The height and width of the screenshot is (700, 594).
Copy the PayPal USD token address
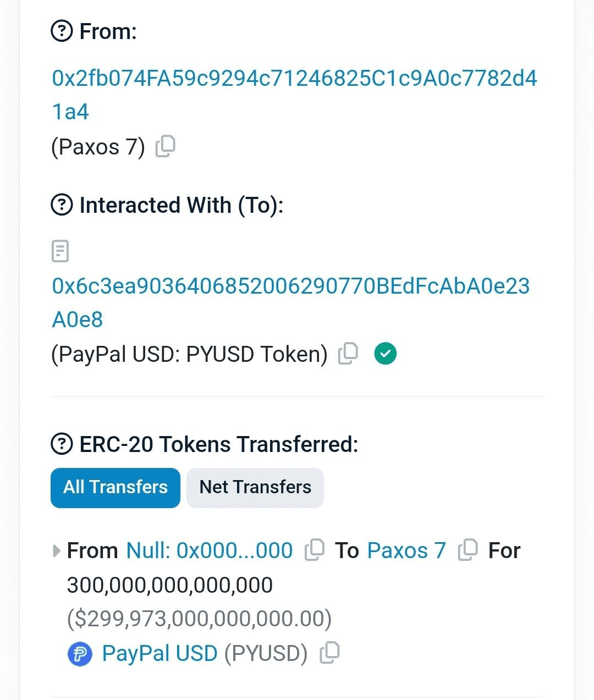(x=330, y=653)
